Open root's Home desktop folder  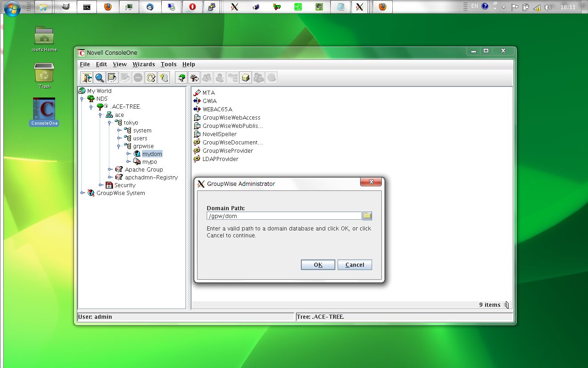(x=44, y=39)
